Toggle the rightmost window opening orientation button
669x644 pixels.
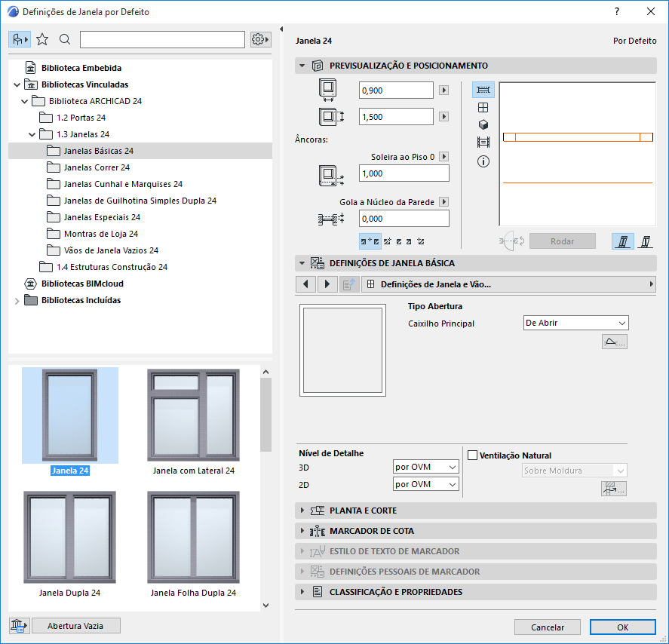(646, 241)
